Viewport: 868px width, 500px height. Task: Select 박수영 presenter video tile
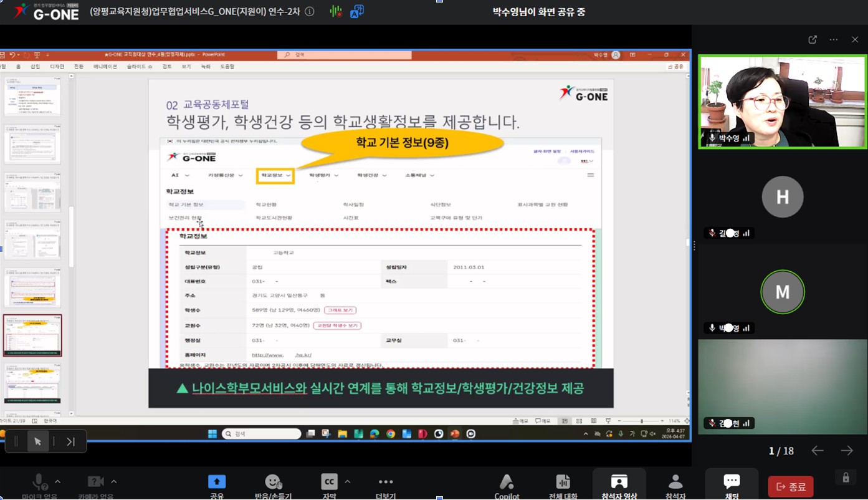point(783,102)
